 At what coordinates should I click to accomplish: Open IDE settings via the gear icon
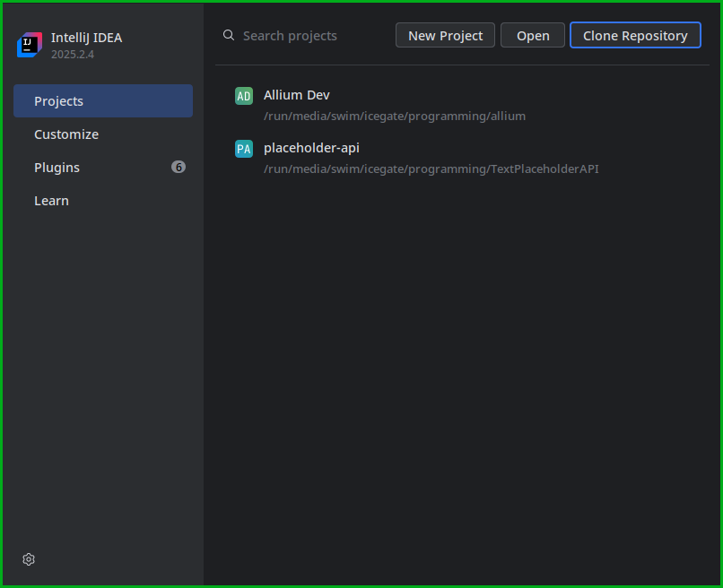click(x=28, y=558)
